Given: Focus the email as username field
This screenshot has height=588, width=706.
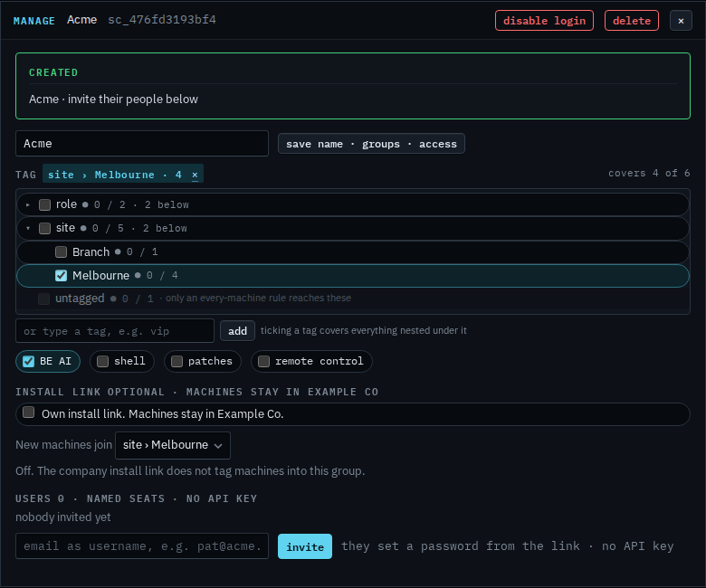Looking at the screenshot, I should [142, 546].
